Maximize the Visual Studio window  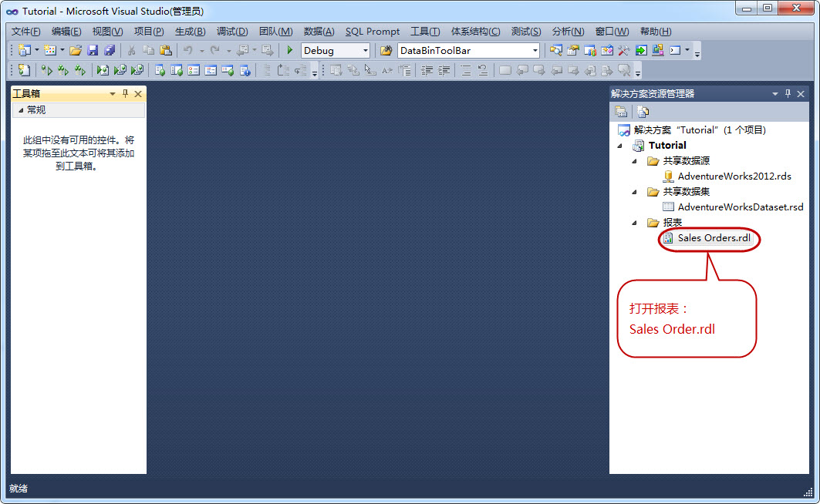pos(768,8)
